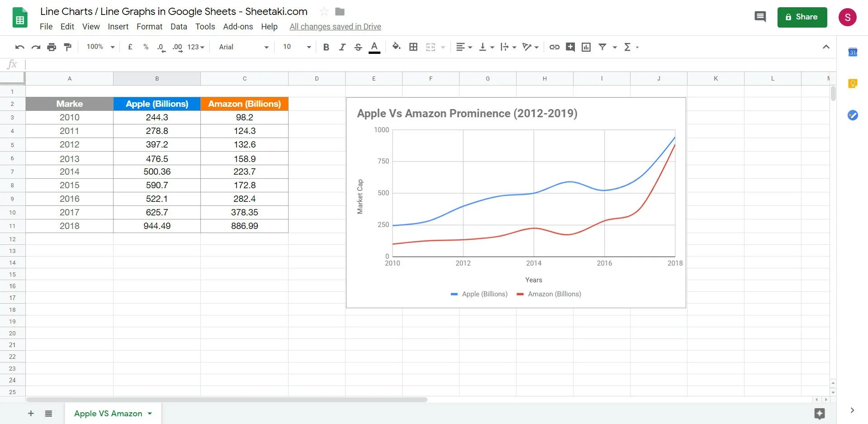Open Google Calendar side panel

(x=853, y=52)
